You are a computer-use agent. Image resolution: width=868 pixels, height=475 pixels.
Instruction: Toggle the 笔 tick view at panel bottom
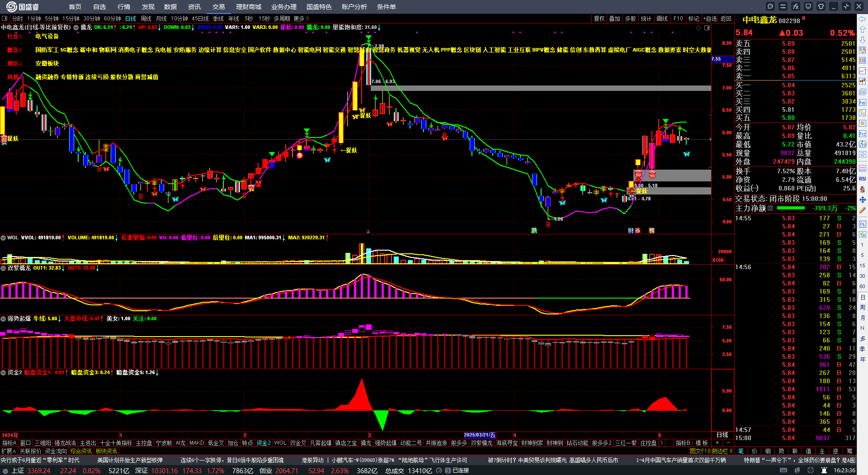[x=741, y=451]
